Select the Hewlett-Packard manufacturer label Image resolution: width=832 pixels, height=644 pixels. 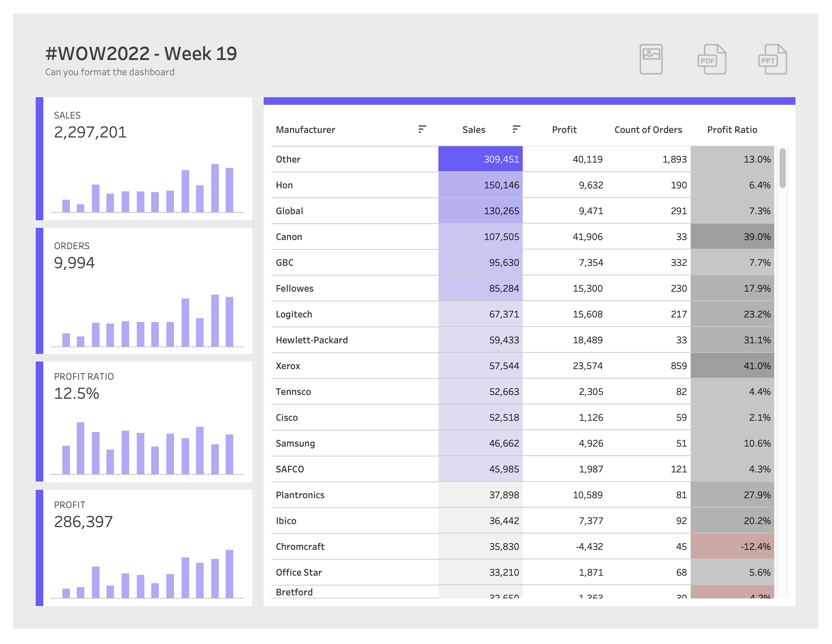[311, 340]
